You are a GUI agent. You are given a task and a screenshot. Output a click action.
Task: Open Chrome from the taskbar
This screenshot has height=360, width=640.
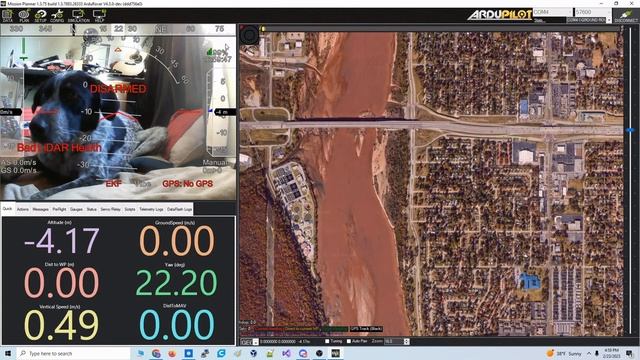click(x=156, y=353)
